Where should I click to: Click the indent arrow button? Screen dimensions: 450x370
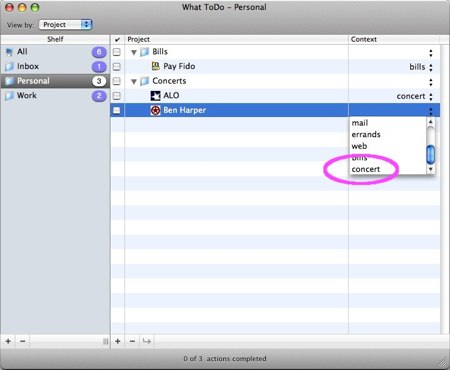point(147,341)
